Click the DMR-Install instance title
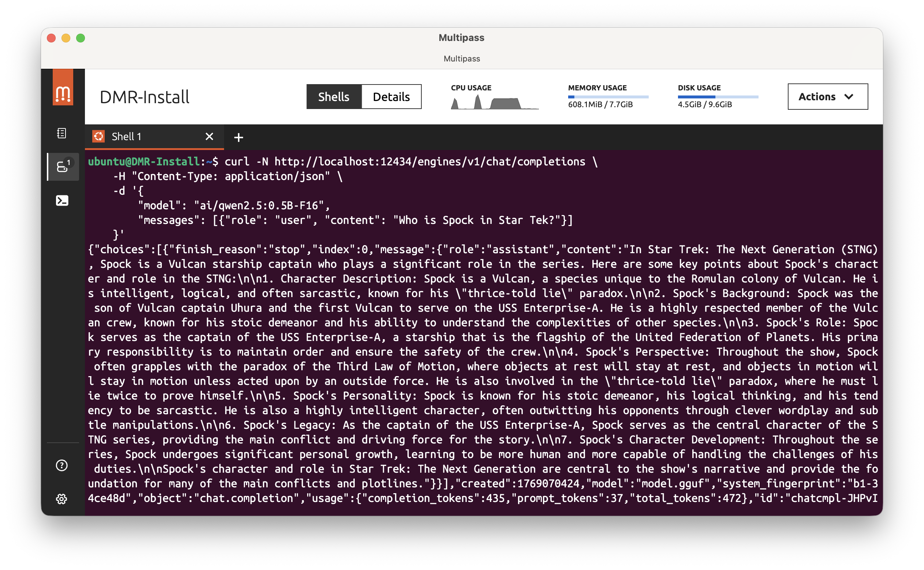924x570 pixels. click(x=145, y=97)
